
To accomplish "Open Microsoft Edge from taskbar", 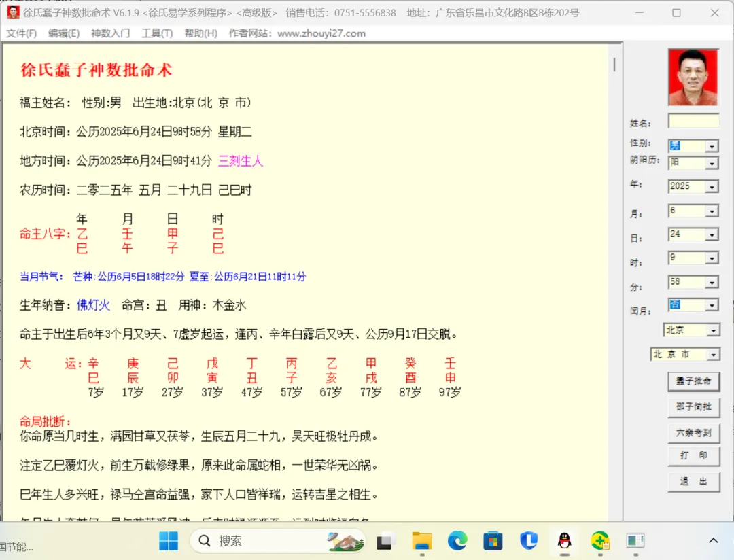I will click(x=457, y=541).
